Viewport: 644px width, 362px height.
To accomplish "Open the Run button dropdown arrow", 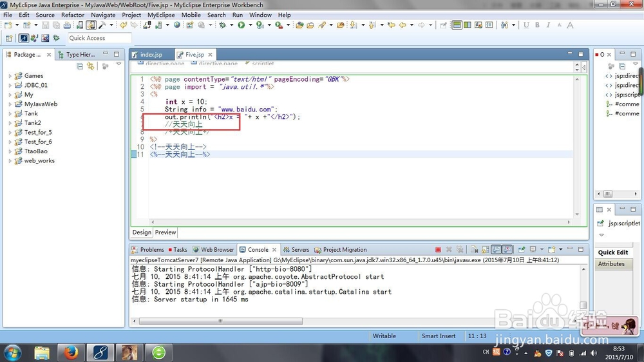I will (x=250, y=25).
